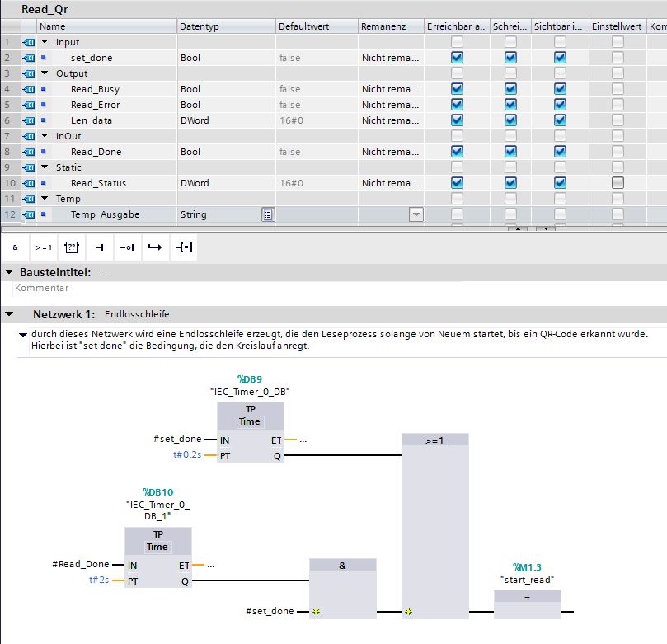667x644 pixels.
Task: Collapse the Input section in interface table
Action: pyautogui.click(x=45, y=42)
